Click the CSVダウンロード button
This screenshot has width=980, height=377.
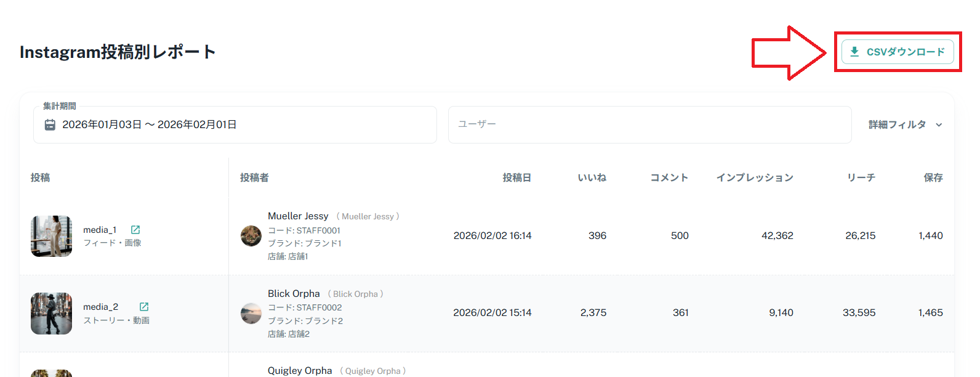coord(898,52)
